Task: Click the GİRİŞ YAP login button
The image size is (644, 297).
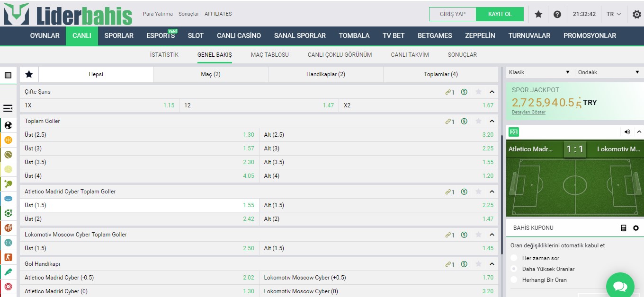Action: (x=453, y=14)
